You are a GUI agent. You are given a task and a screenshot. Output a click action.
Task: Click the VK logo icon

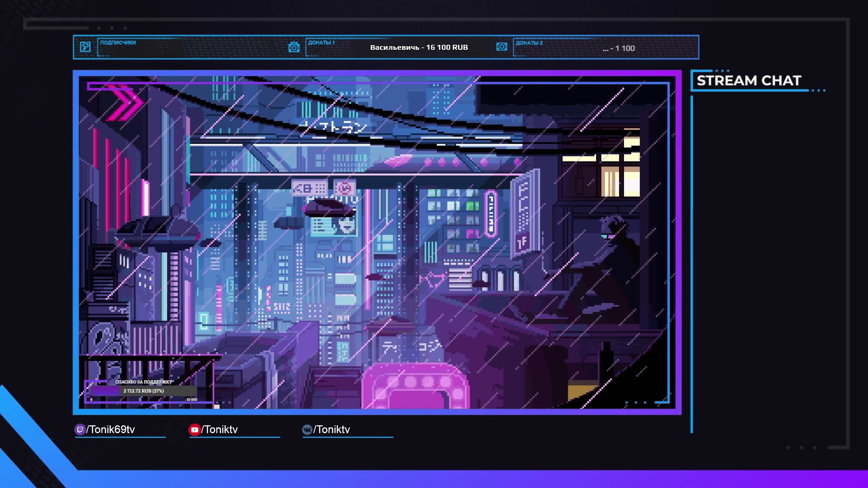click(x=307, y=430)
